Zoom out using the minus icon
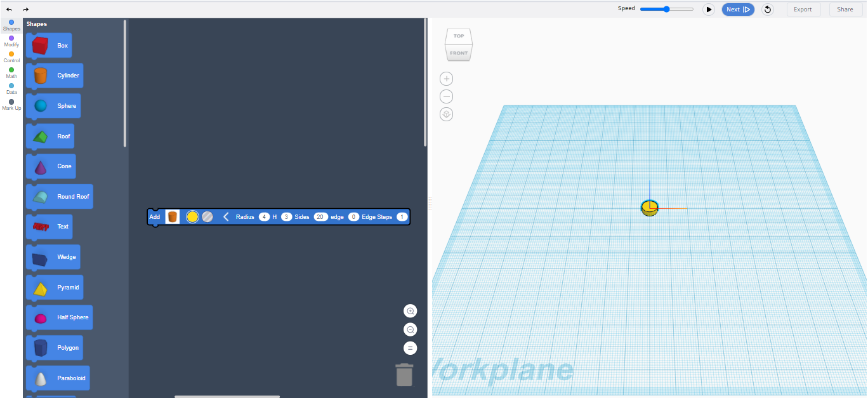The height and width of the screenshot is (398, 868). [446, 96]
